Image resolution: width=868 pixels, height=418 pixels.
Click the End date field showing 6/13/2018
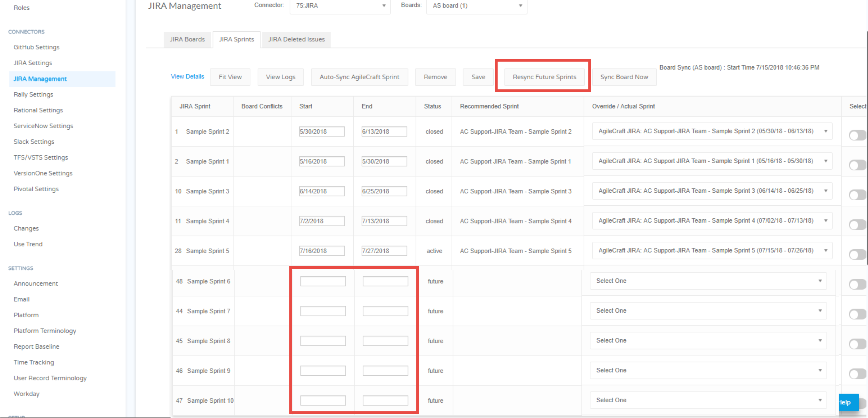(384, 131)
